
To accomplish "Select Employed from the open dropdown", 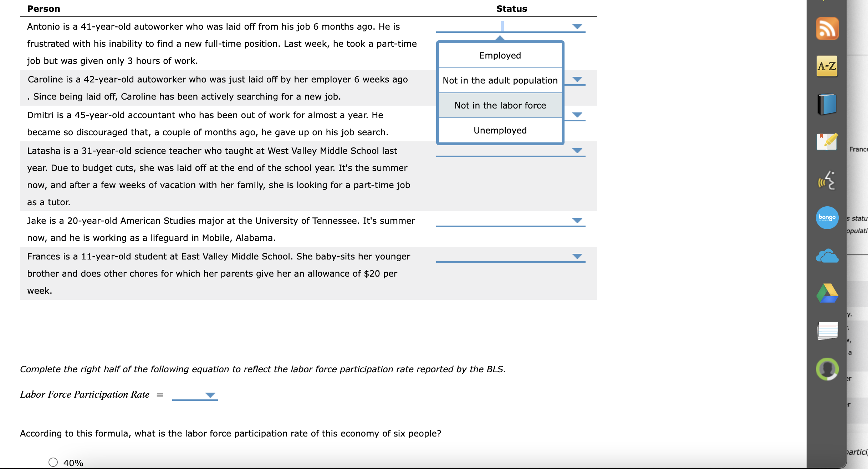I will (500, 55).
